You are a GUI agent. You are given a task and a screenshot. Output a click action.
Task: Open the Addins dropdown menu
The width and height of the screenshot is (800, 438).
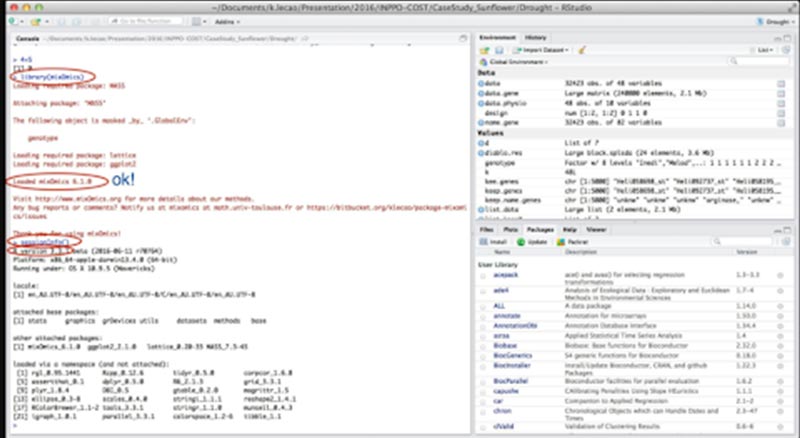[x=227, y=21]
